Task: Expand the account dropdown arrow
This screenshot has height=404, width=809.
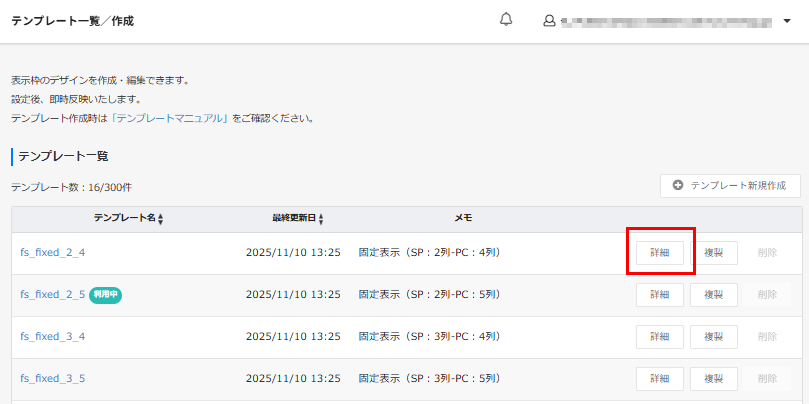Action: tap(787, 21)
